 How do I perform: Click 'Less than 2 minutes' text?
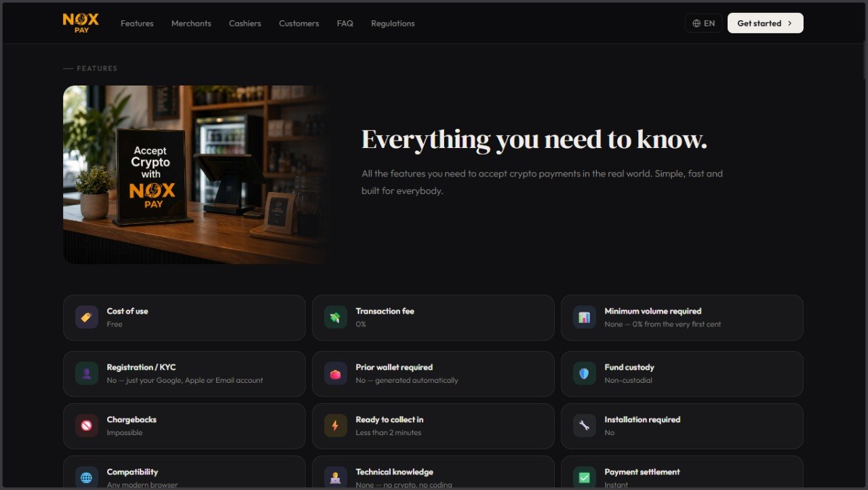tap(389, 432)
